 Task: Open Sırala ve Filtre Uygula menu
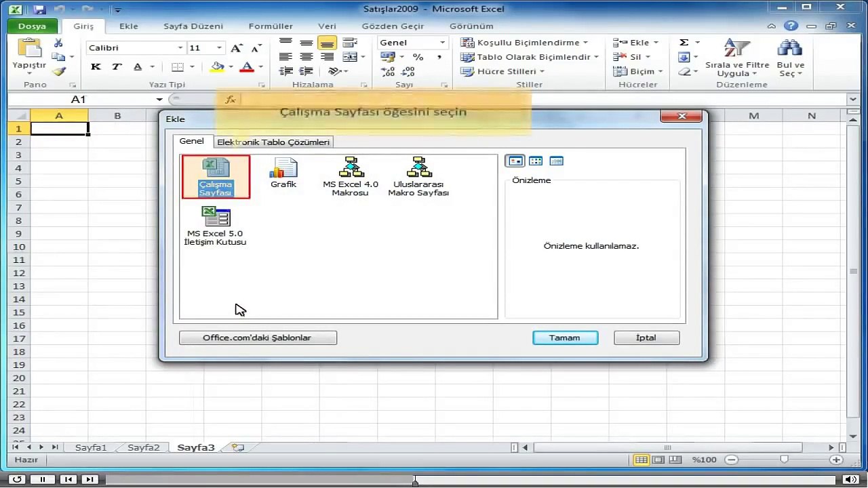point(737,58)
